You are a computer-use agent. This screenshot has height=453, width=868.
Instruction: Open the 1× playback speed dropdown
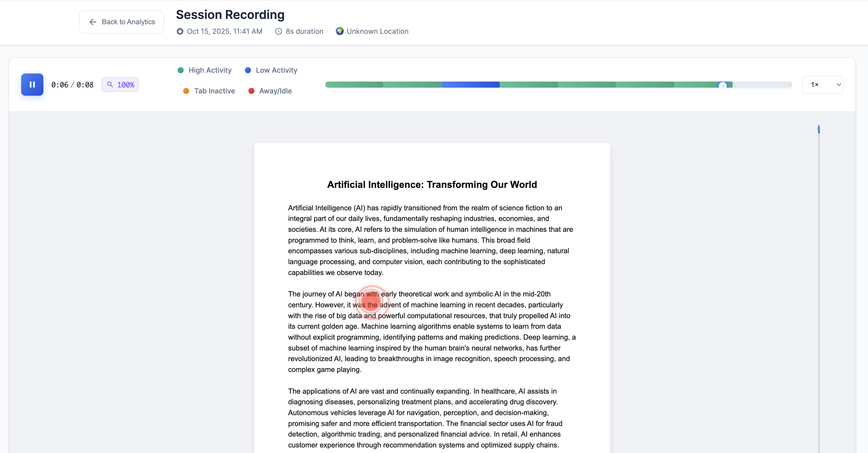click(822, 85)
